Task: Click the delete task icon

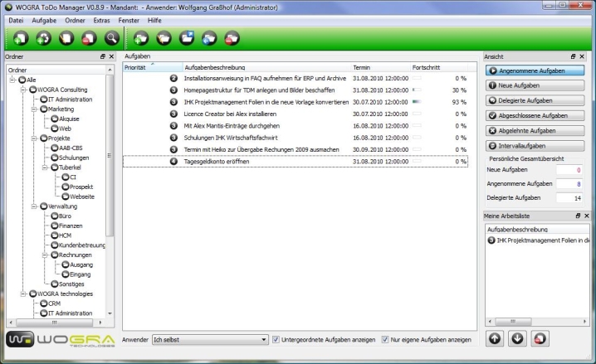Action: (x=90, y=37)
